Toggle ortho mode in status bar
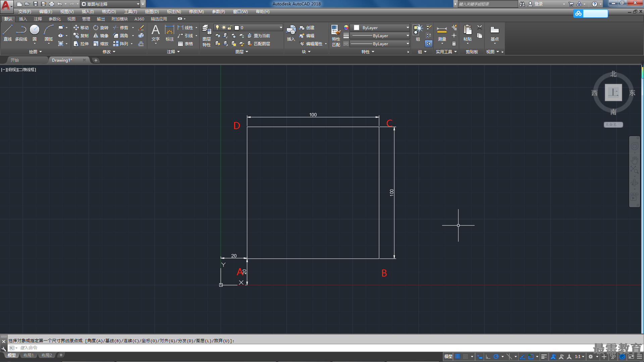This screenshot has height=362, width=644. [488, 356]
